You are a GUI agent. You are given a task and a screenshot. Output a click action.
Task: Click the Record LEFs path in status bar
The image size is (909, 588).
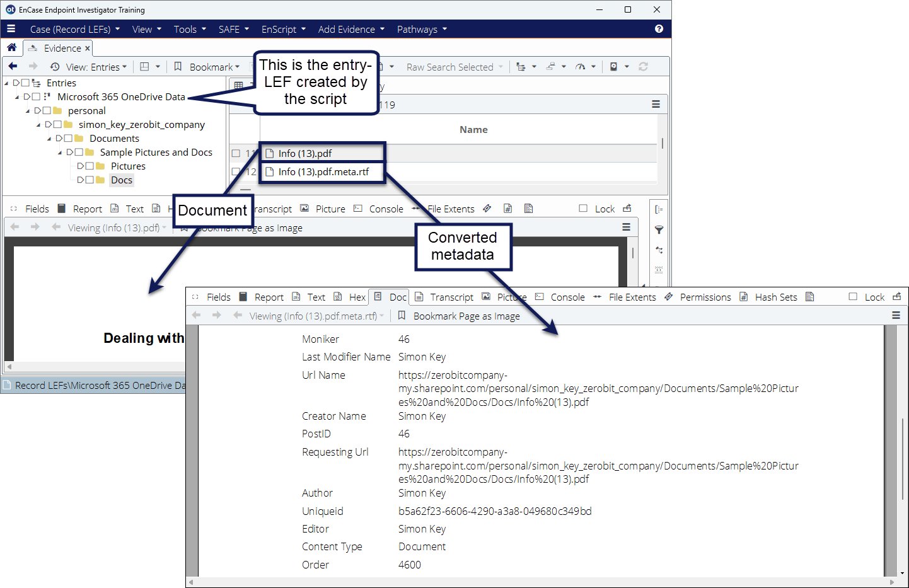[x=101, y=385]
